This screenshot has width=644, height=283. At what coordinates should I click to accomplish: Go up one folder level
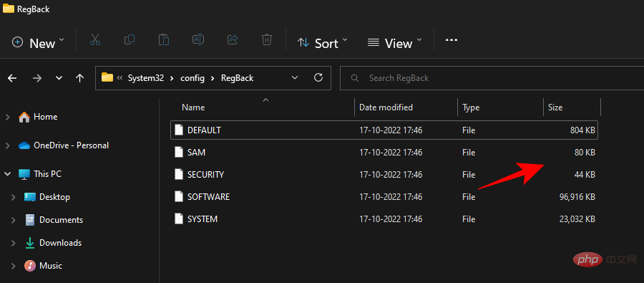click(x=80, y=78)
